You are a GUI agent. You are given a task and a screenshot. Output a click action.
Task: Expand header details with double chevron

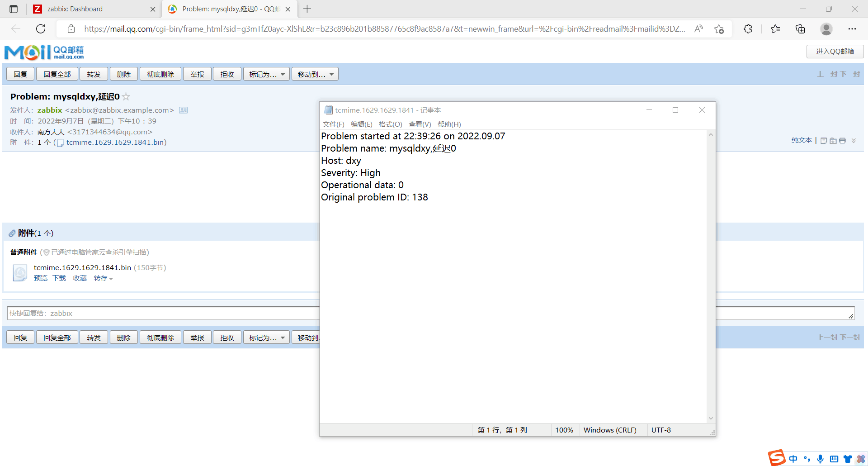854,141
